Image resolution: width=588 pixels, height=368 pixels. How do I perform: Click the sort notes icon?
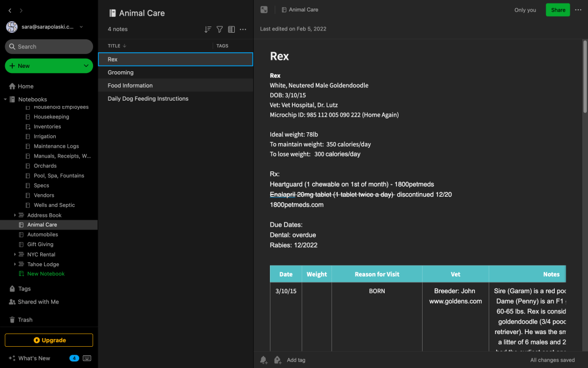(x=208, y=29)
